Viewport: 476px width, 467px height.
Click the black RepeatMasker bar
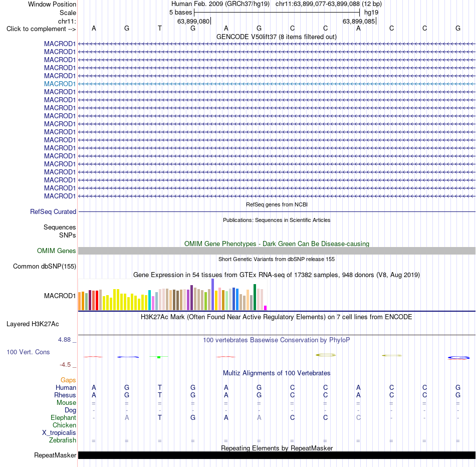pos(277,455)
